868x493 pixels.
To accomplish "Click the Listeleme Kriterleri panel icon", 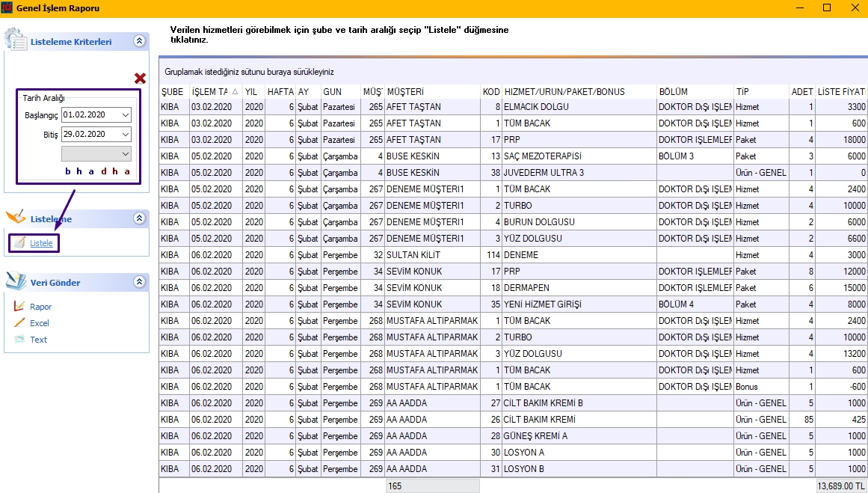I will tap(16, 40).
